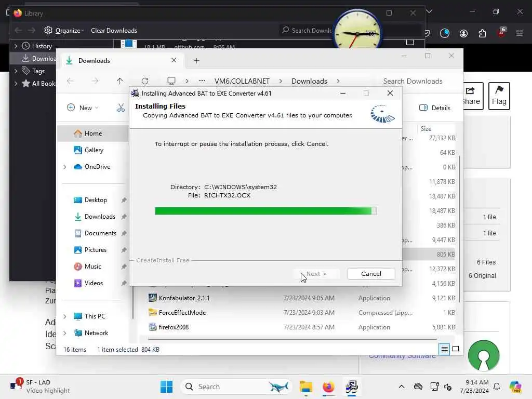Add a new tab in File Explorer

tap(196, 61)
